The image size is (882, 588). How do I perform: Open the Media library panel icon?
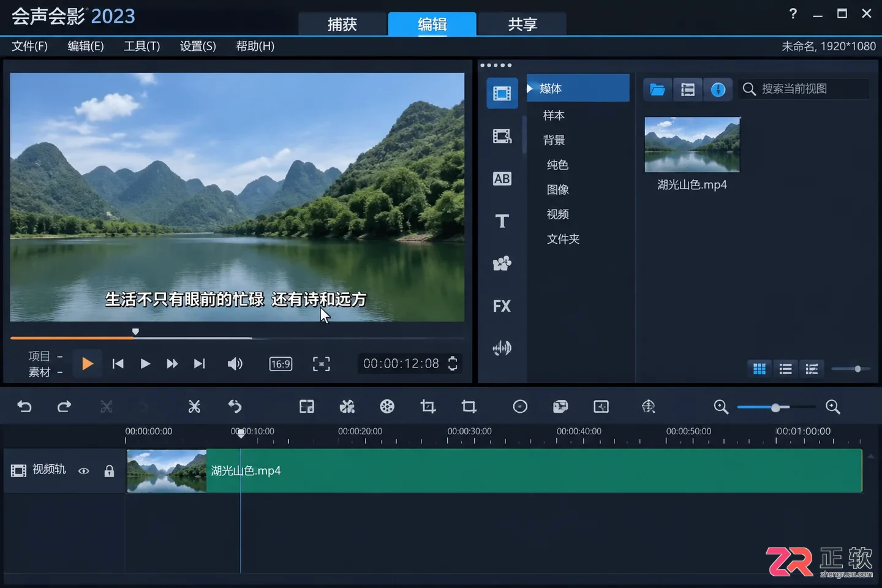(502, 93)
